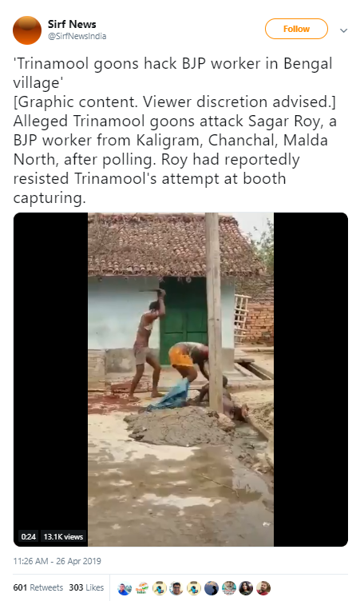Open the 11:26 AM - 26 Apr 2019 timestamp
The height and width of the screenshot is (601, 364).
[x=57, y=561]
